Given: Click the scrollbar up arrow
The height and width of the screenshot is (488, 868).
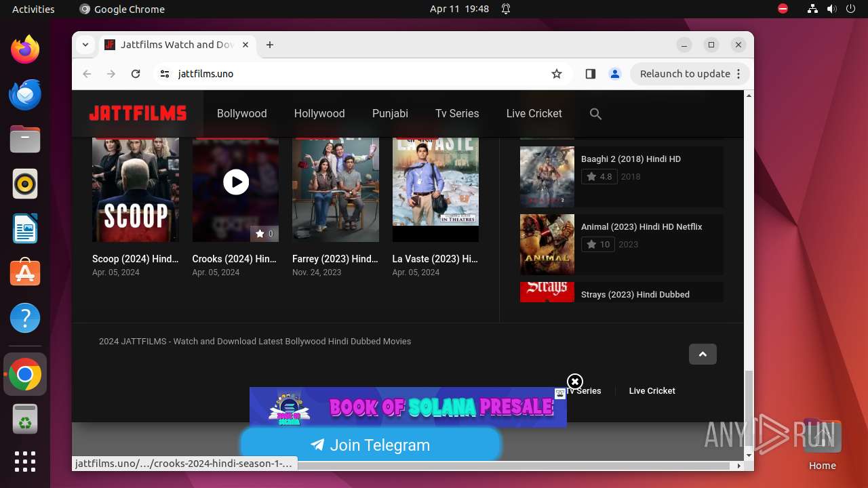Looking at the screenshot, I should tap(749, 95).
